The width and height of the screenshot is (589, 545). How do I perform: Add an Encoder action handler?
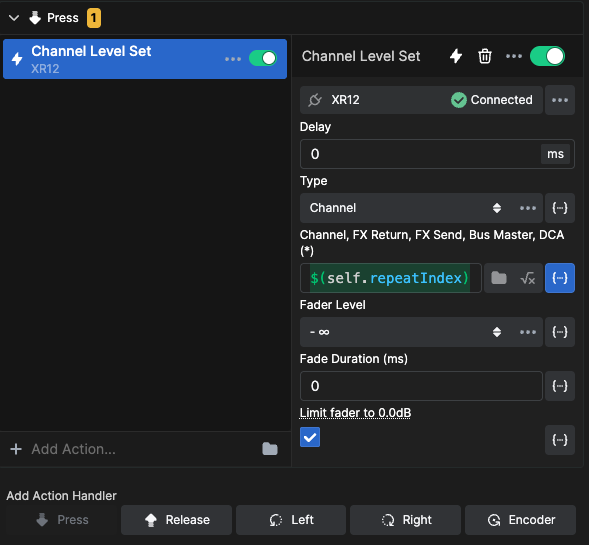click(x=520, y=520)
